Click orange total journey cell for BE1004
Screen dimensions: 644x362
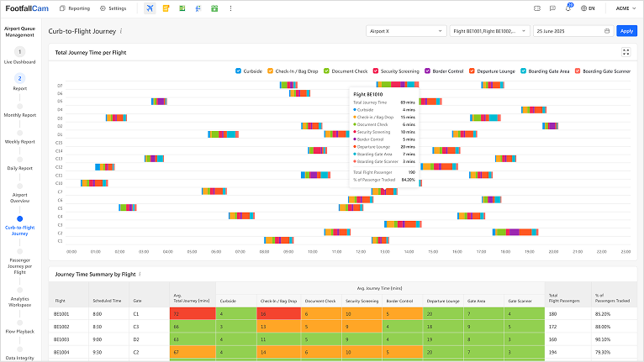click(193, 352)
